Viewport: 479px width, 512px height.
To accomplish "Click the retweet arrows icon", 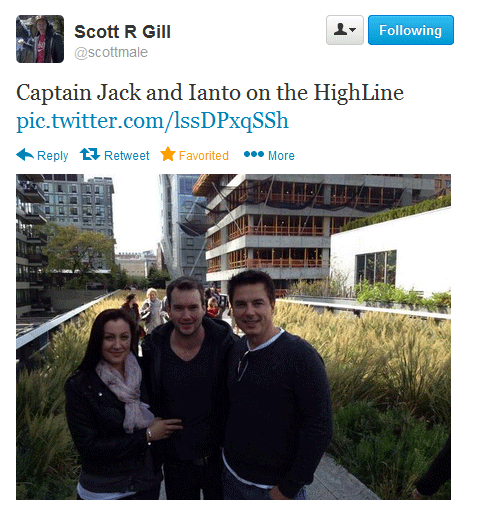I will 90,154.
